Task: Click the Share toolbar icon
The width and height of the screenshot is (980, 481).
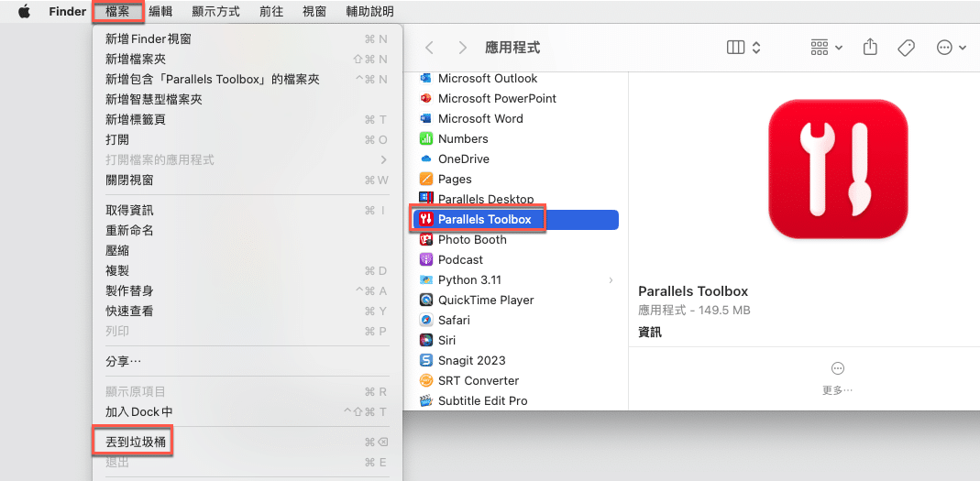Action: 871,47
